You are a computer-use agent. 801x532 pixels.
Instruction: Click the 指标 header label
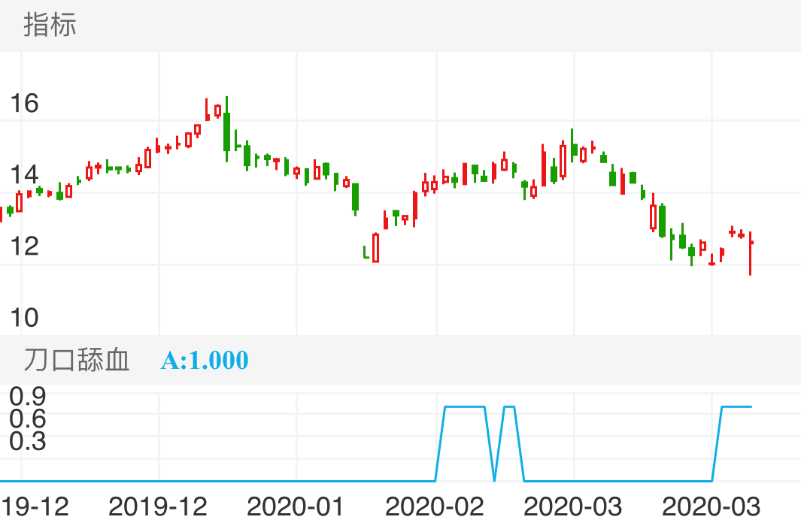(x=50, y=25)
